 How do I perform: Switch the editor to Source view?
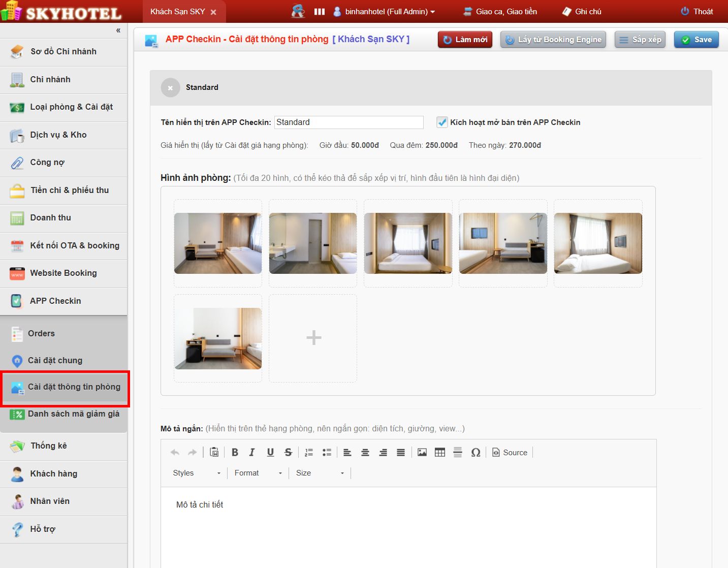click(510, 452)
